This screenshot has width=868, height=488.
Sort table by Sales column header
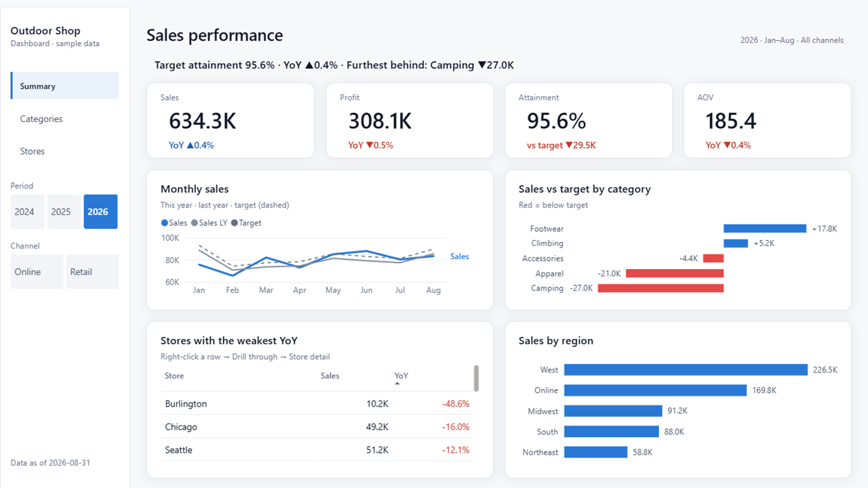[330, 375]
